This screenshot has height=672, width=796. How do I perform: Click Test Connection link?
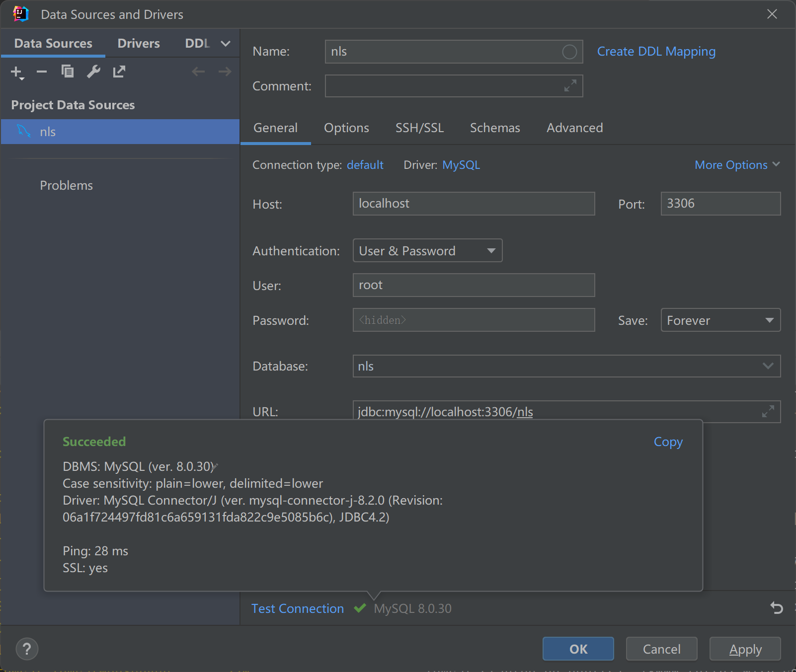coord(298,608)
